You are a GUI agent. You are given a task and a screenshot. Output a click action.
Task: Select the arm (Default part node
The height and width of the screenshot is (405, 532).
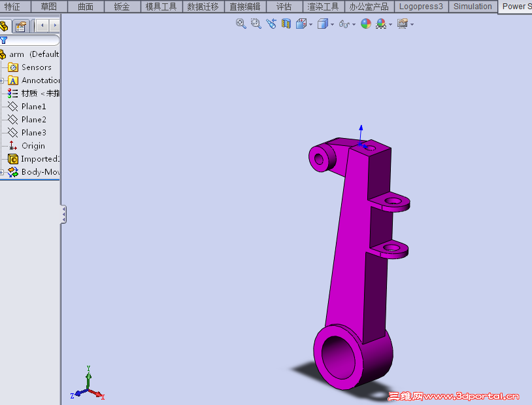[x=29, y=54]
